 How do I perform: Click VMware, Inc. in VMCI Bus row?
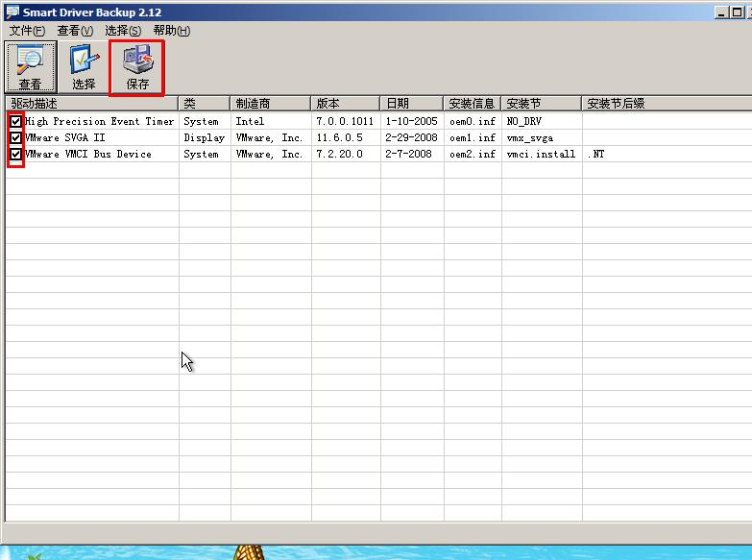pyautogui.click(x=269, y=154)
